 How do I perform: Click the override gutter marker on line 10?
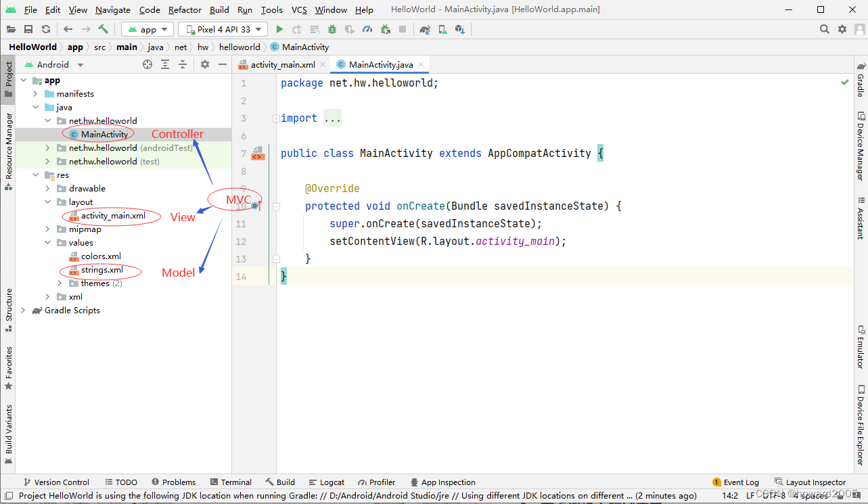click(x=256, y=205)
